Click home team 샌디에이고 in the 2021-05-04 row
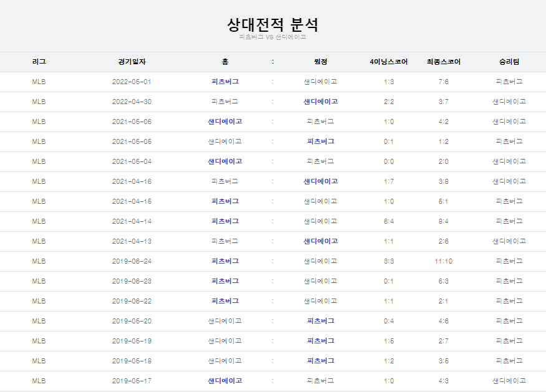546x392 pixels. [x=225, y=161]
